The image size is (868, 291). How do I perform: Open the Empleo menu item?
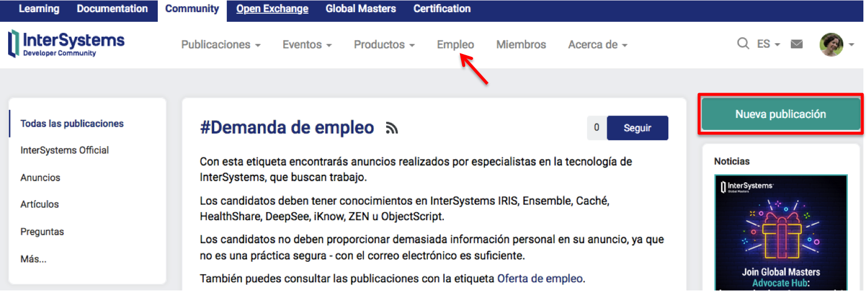click(455, 45)
